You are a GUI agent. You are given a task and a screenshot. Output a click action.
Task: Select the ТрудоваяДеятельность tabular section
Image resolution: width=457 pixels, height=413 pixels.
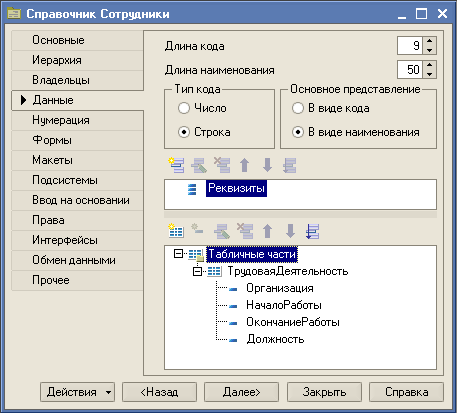coord(288,271)
